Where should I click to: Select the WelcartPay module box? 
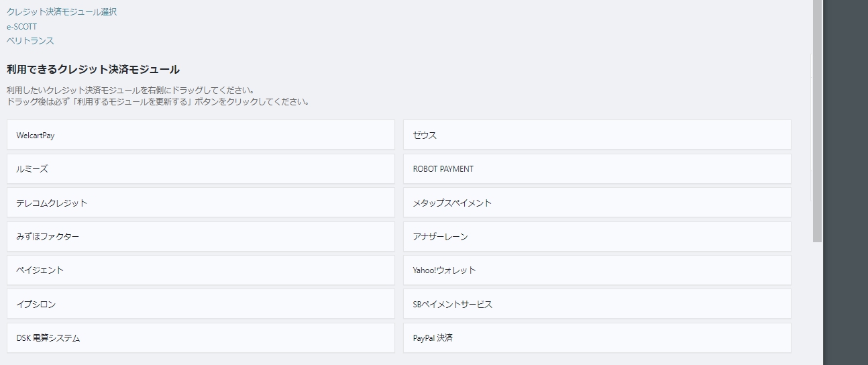click(201, 135)
